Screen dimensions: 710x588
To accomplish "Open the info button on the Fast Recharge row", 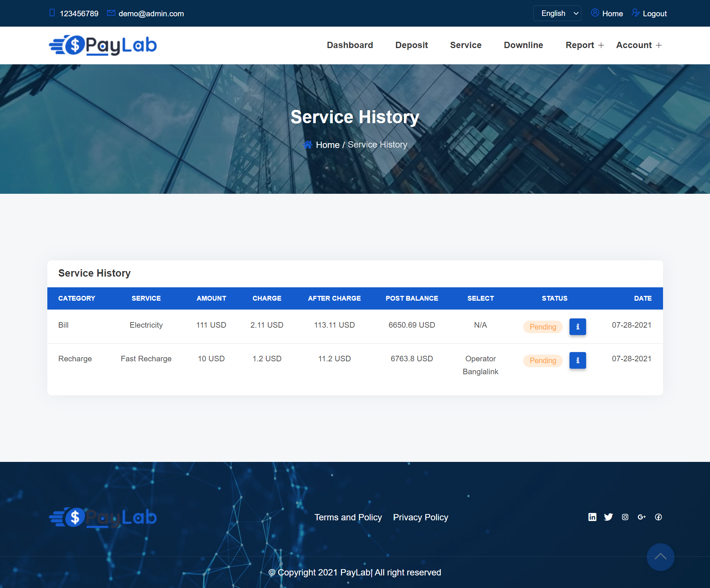I will point(578,360).
